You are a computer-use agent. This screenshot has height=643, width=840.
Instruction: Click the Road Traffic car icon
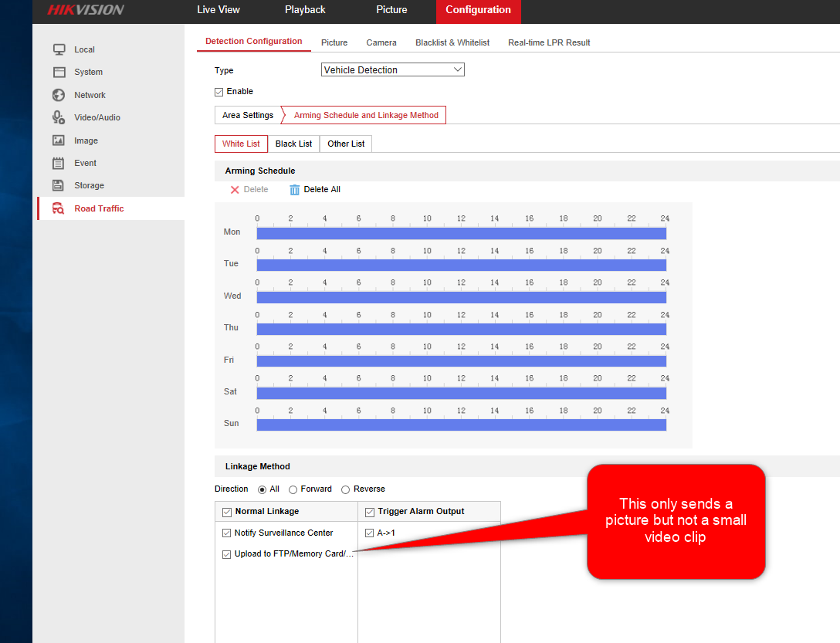[x=59, y=208]
